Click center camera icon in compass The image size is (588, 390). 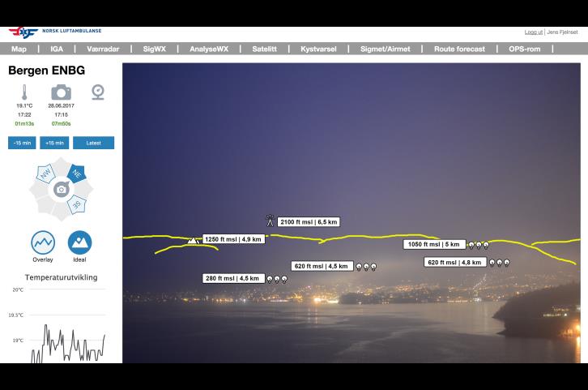61,189
